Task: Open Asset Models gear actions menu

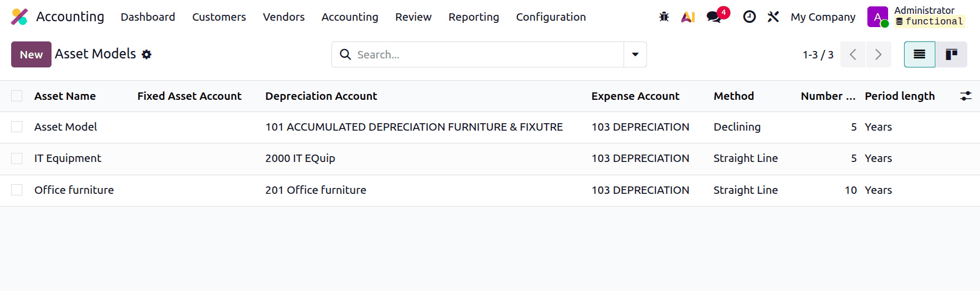Action: [x=147, y=54]
